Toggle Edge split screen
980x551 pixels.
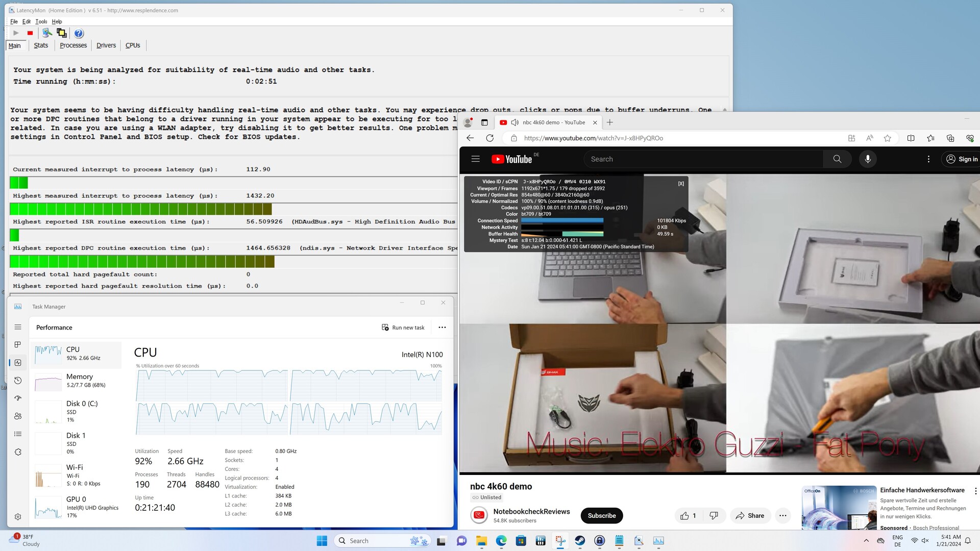911,138
